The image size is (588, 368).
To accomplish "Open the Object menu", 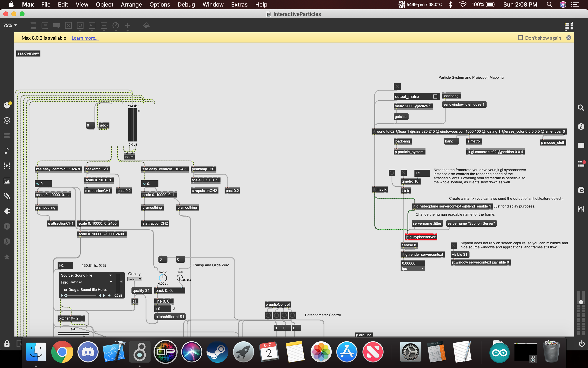I will click(x=105, y=4).
